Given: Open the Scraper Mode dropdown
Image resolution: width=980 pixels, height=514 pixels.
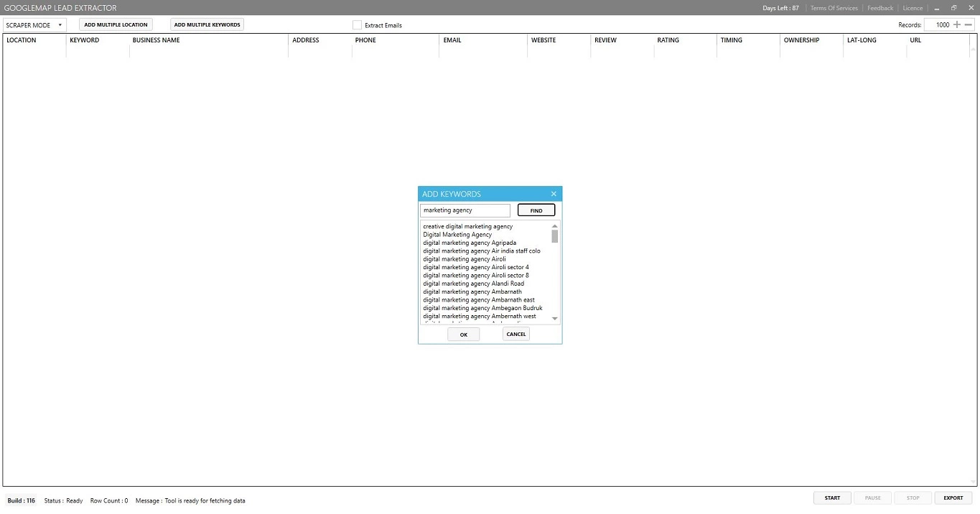Looking at the screenshot, I should [x=34, y=25].
